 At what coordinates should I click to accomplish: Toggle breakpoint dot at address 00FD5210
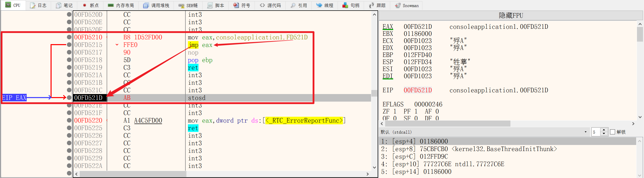pos(69,37)
